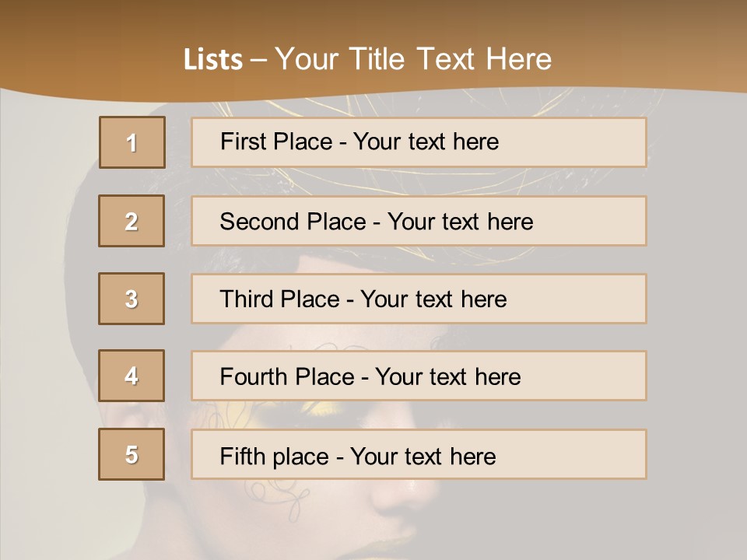Click the grey background right of the list

(x=696, y=311)
